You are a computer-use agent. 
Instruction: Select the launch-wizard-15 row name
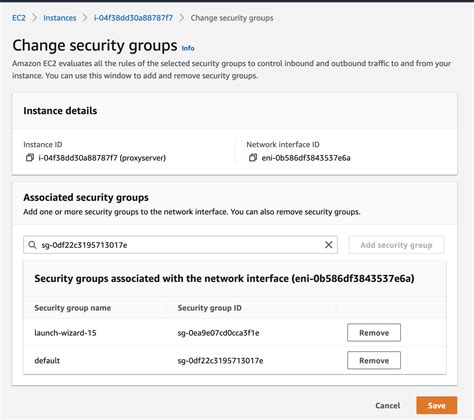(x=65, y=333)
